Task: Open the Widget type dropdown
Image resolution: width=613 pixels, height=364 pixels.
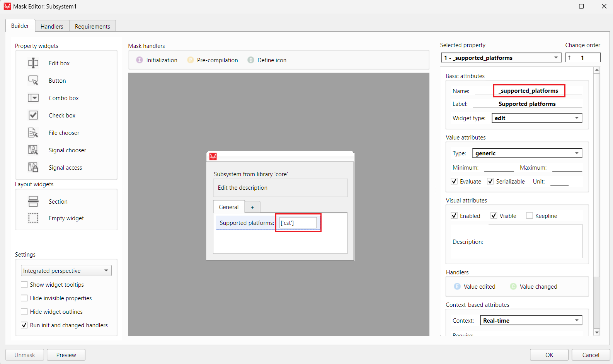Action: [x=536, y=118]
